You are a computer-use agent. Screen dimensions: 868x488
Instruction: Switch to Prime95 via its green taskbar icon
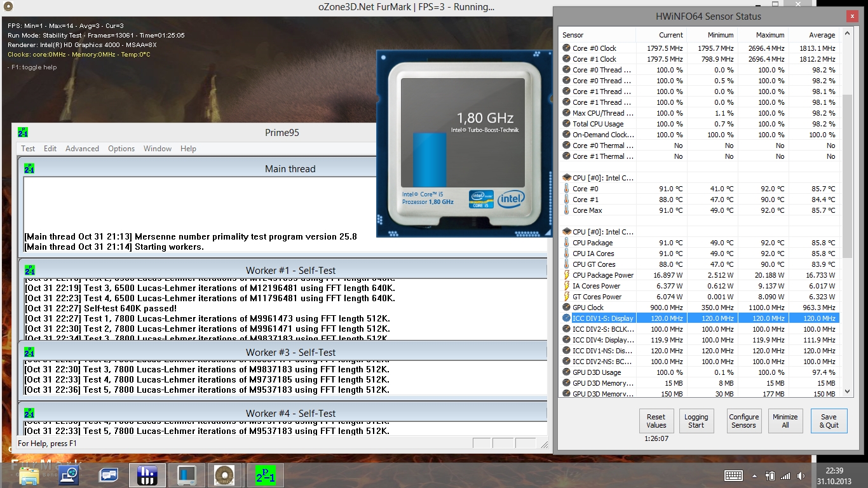click(265, 475)
